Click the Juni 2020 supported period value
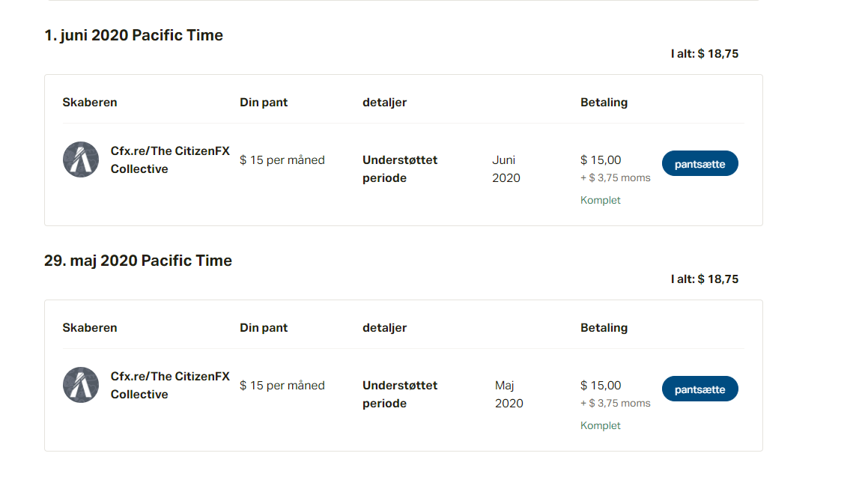Screen dimensions: 868x480 click(x=506, y=168)
